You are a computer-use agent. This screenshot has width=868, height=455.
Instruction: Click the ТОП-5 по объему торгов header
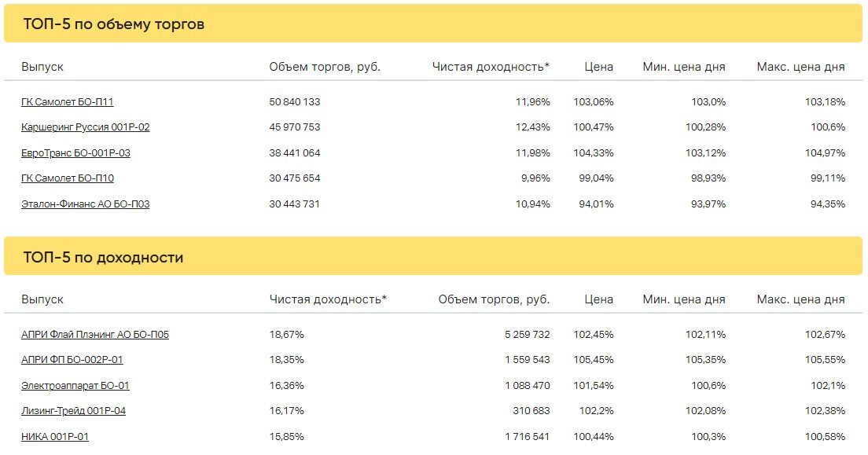pyautogui.click(x=113, y=24)
